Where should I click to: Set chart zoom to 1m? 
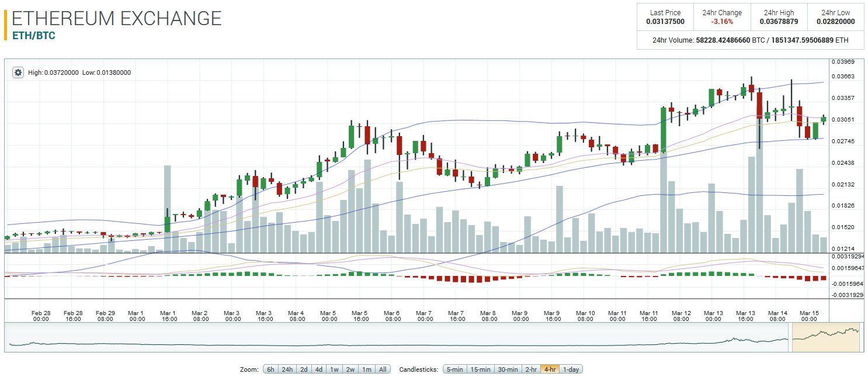click(x=366, y=369)
